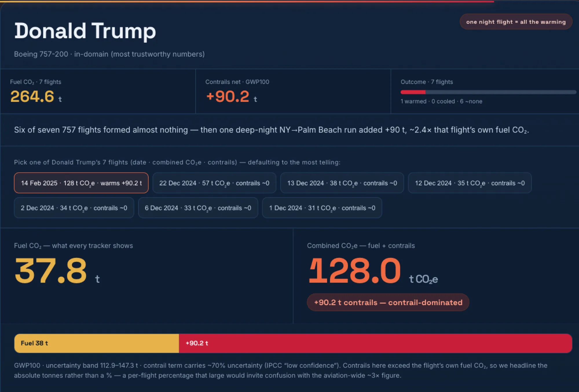Click the '264.6 t' fuel CO₂ total

click(36, 96)
